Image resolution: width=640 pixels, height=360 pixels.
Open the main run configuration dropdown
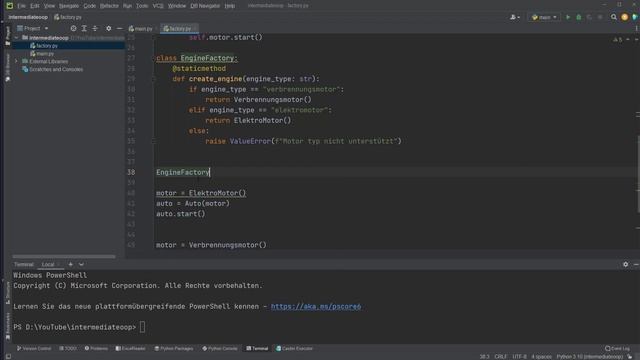(x=544, y=17)
